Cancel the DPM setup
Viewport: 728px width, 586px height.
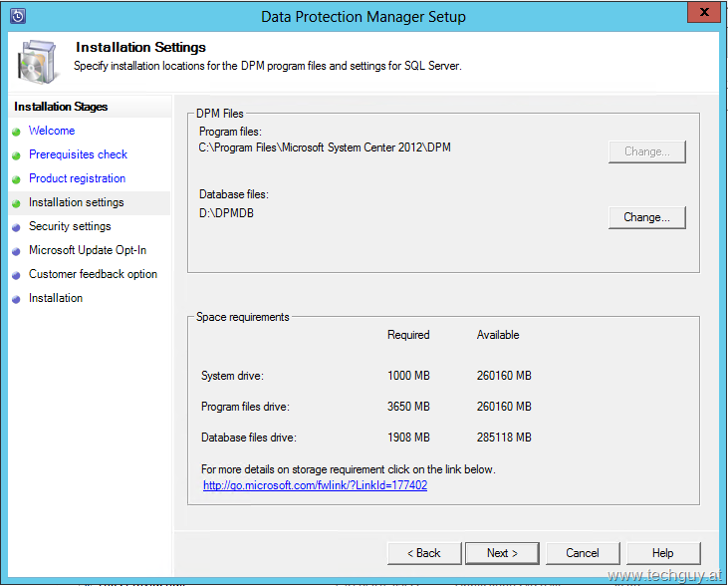click(x=583, y=553)
